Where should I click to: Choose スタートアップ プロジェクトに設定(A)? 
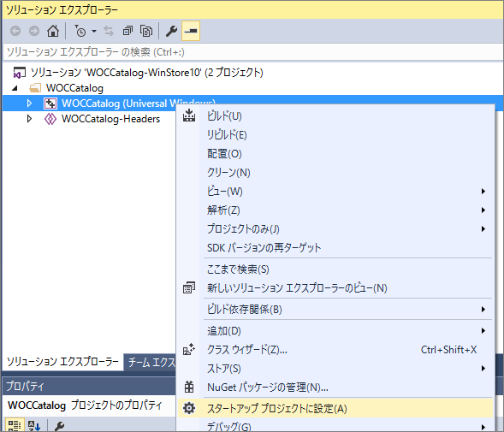[335, 409]
